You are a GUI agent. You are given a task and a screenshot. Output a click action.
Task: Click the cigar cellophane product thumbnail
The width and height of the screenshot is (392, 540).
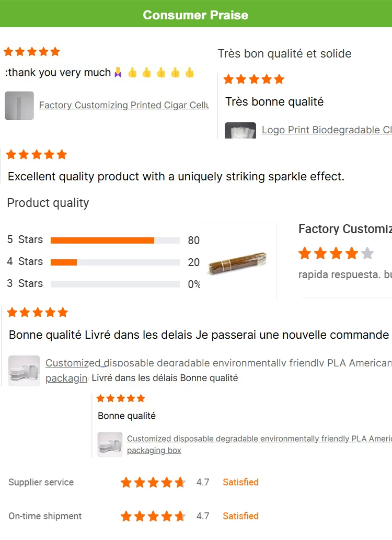[19, 106]
